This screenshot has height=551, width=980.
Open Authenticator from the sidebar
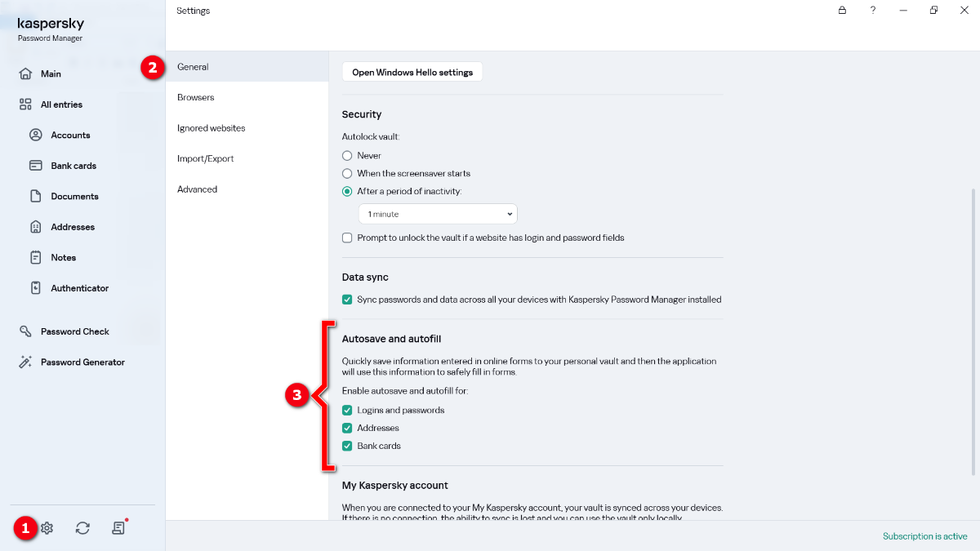(x=79, y=288)
